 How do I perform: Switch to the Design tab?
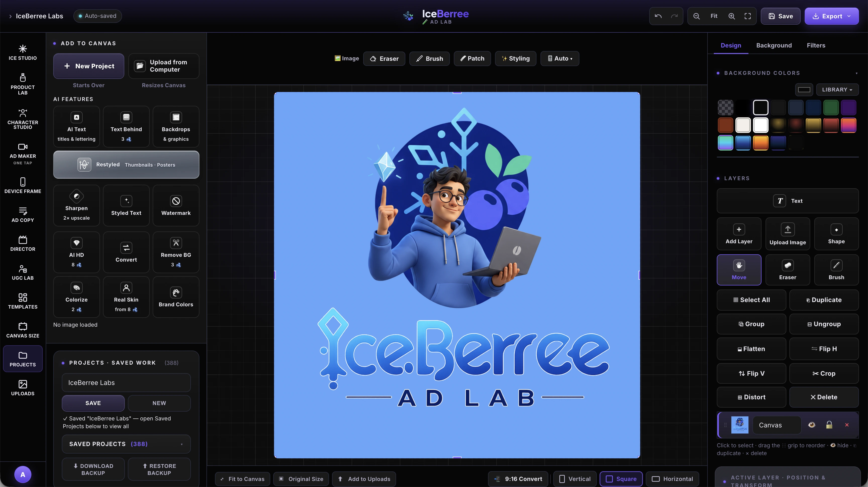click(731, 45)
